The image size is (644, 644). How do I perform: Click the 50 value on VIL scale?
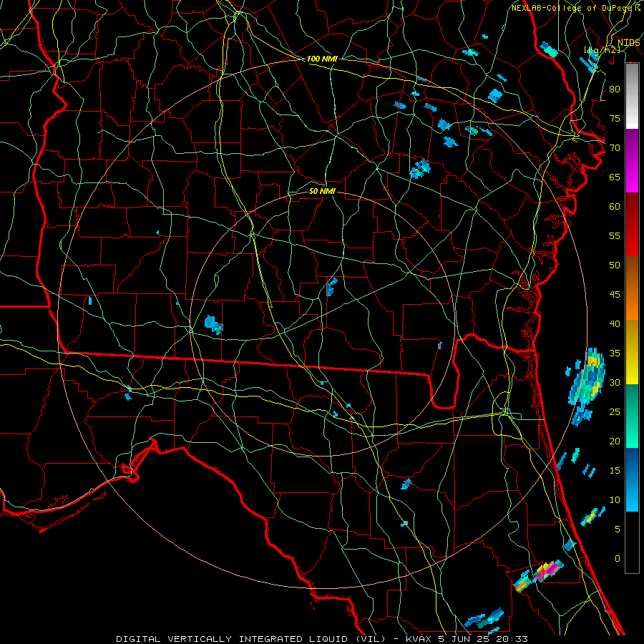click(x=615, y=265)
